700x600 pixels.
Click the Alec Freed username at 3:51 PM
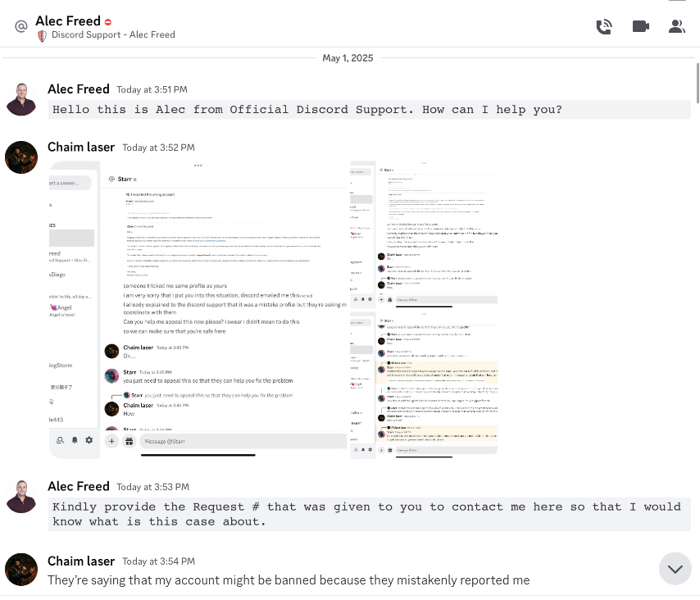79,89
